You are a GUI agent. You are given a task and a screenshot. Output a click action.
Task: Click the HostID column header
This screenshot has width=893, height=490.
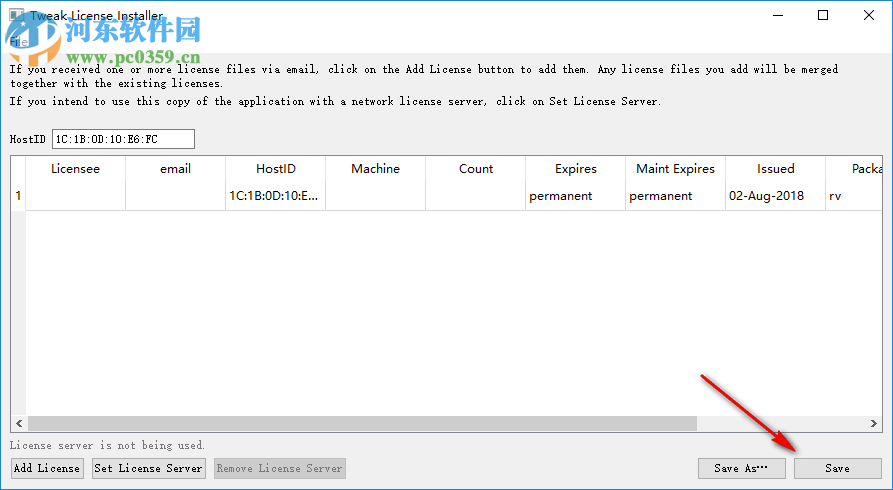[276, 169]
